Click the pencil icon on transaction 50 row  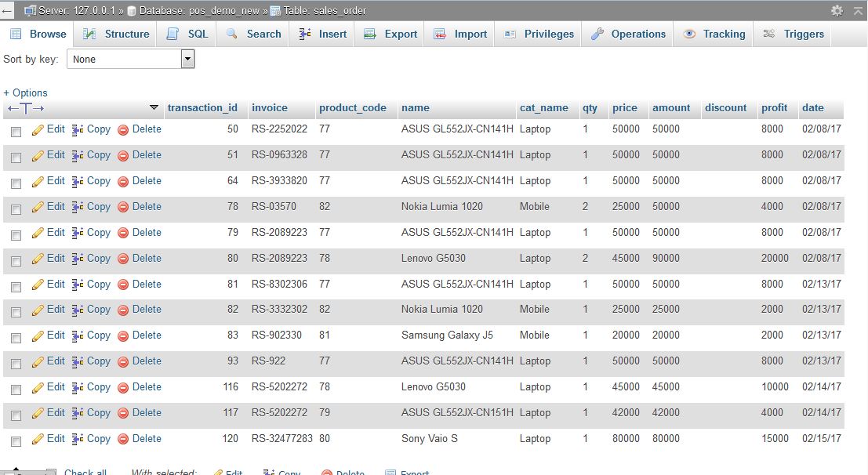click(x=38, y=130)
